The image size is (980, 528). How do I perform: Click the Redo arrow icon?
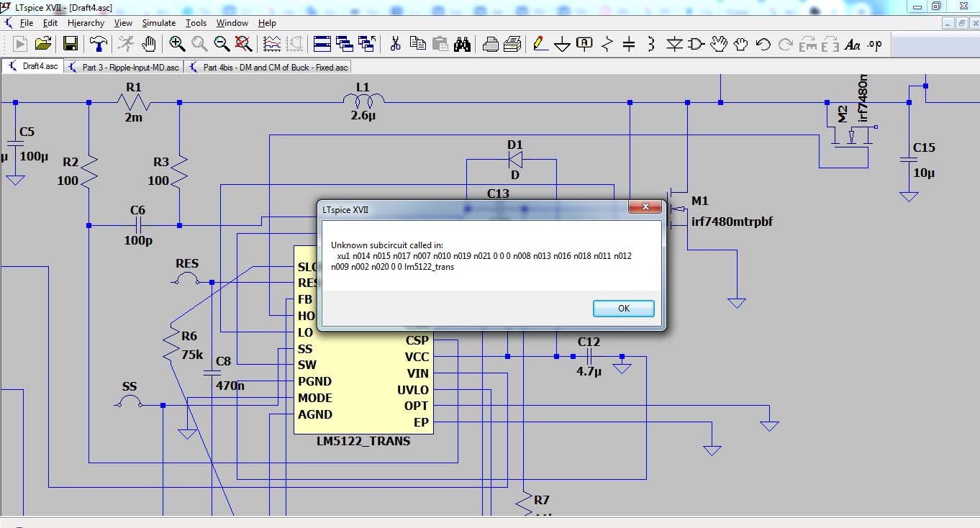[786, 44]
